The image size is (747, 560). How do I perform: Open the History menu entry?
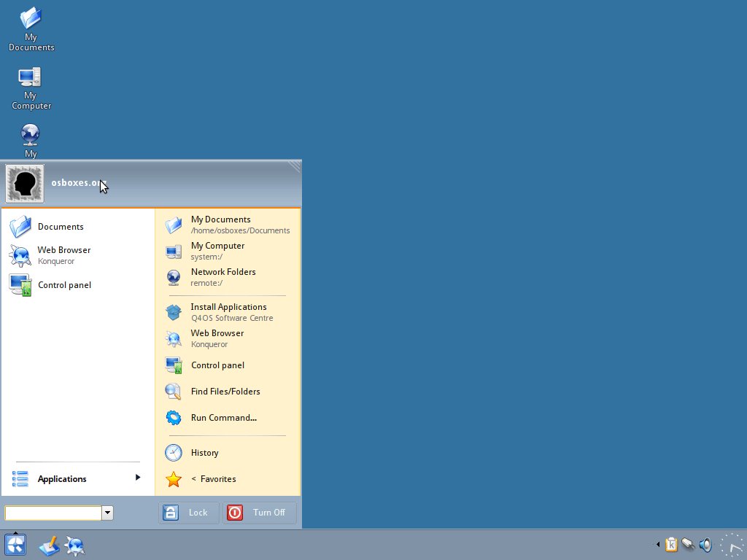click(x=228, y=453)
